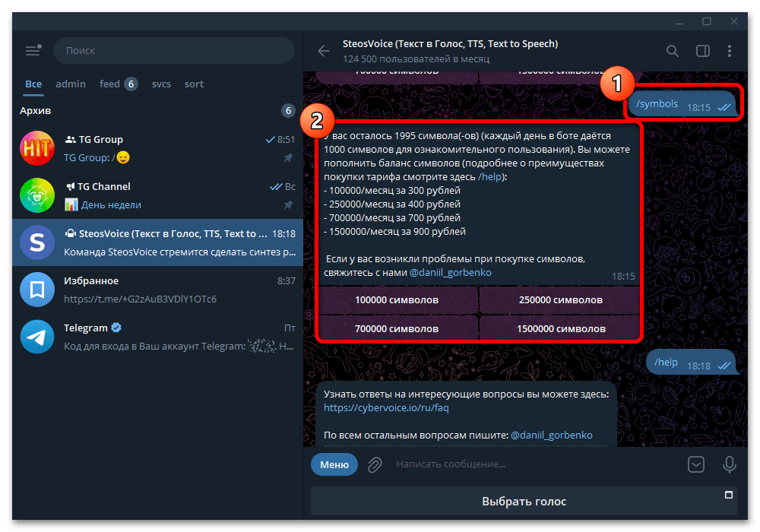Open the TG Group chat
760x532 pixels.
coord(158,148)
